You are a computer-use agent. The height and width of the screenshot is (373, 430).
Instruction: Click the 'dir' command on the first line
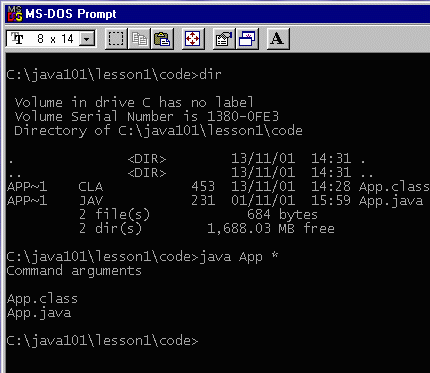click(x=210, y=74)
